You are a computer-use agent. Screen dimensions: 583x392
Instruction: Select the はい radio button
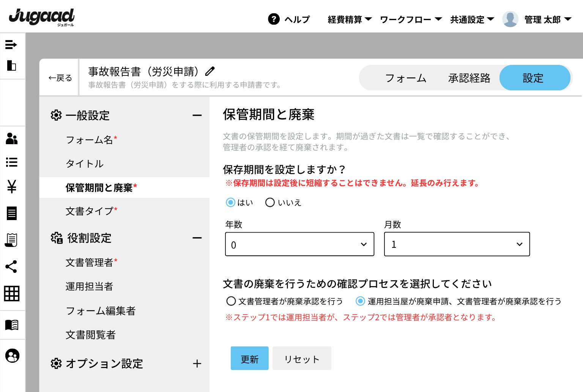point(230,203)
